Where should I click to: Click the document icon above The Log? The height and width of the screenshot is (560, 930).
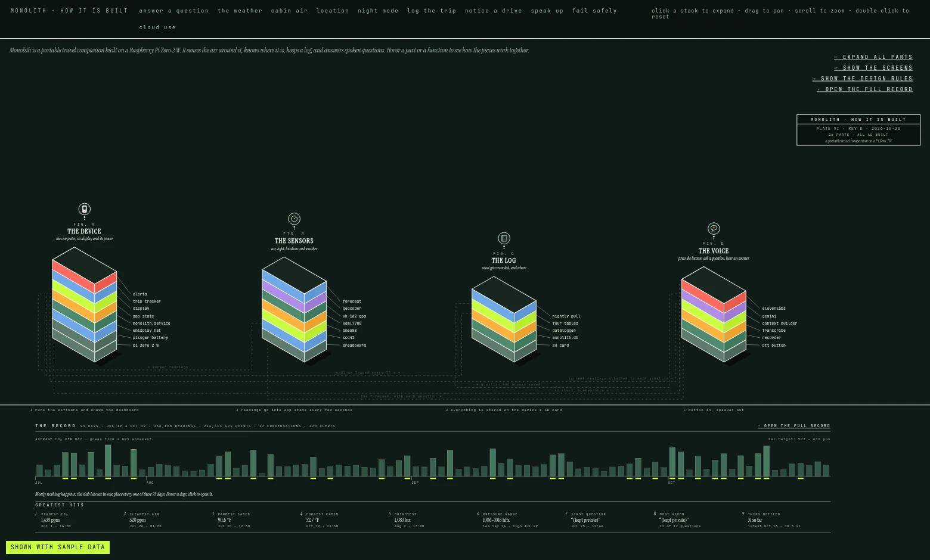pos(504,238)
